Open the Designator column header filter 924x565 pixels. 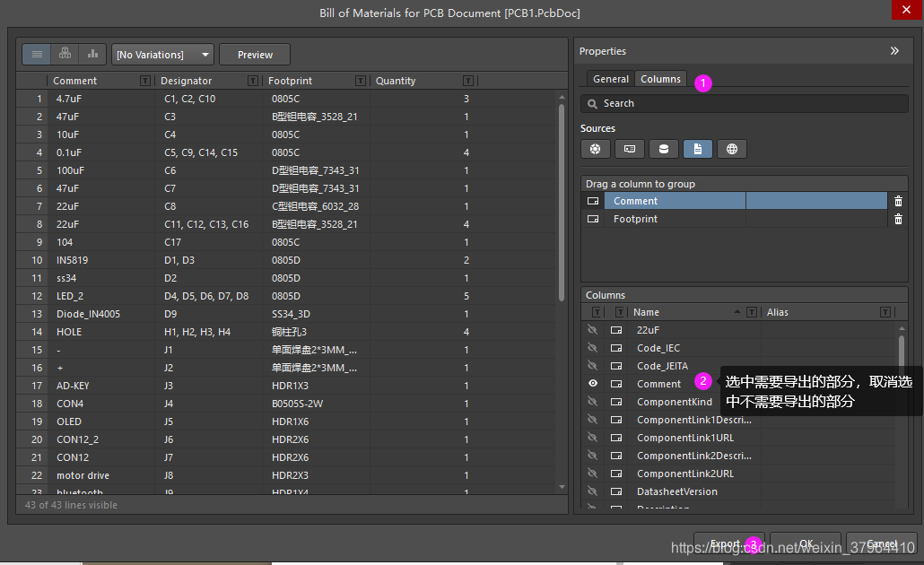click(x=253, y=81)
